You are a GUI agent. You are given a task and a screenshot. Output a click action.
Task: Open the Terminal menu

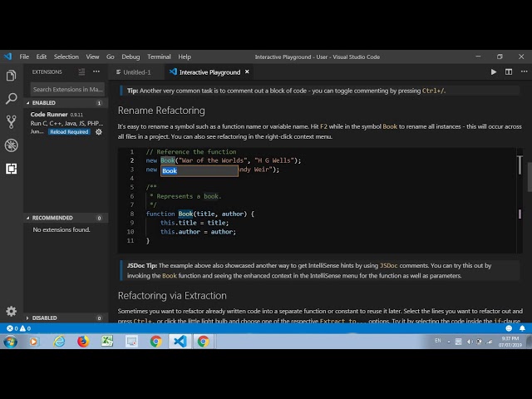coord(159,57)
